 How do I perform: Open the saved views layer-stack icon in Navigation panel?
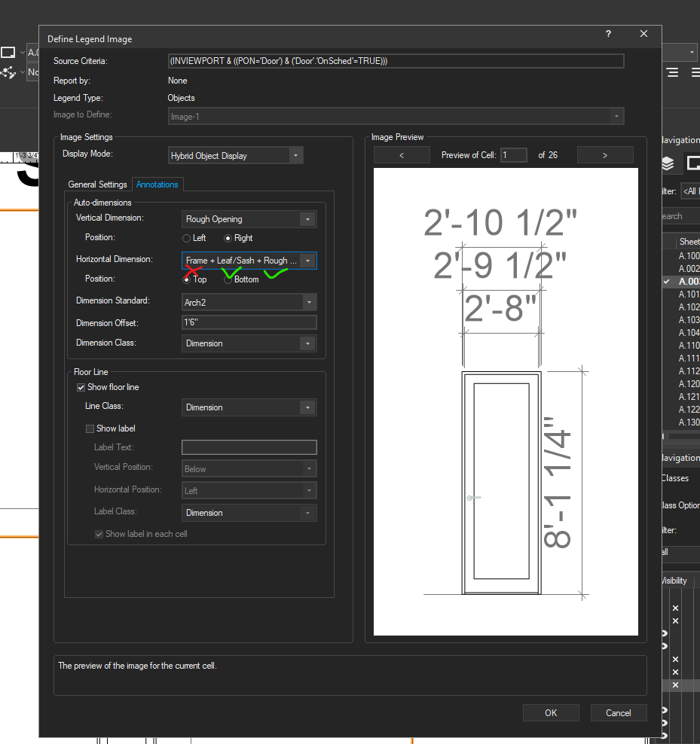point(666,163)
